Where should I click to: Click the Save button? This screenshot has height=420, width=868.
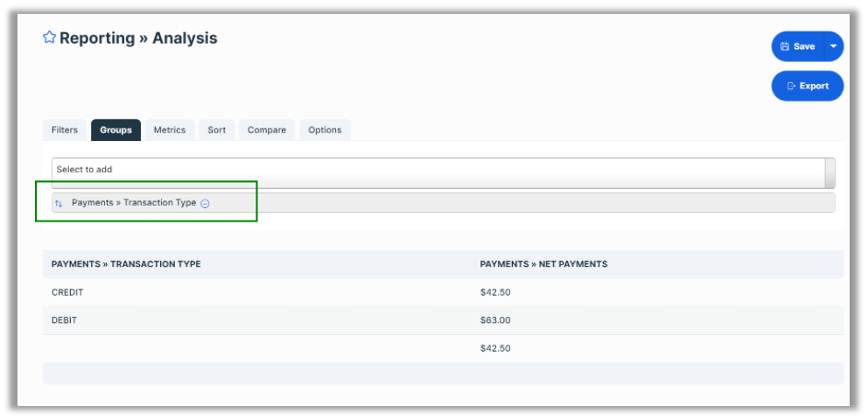coord(797,46)
